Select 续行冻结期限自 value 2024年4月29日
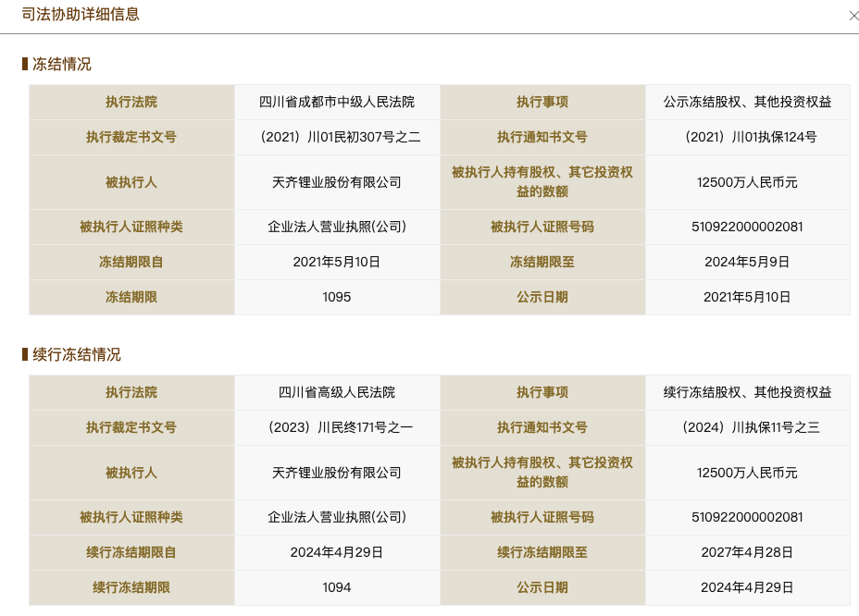The height and width of the screenshot is (616, 859). pos(336,552)
